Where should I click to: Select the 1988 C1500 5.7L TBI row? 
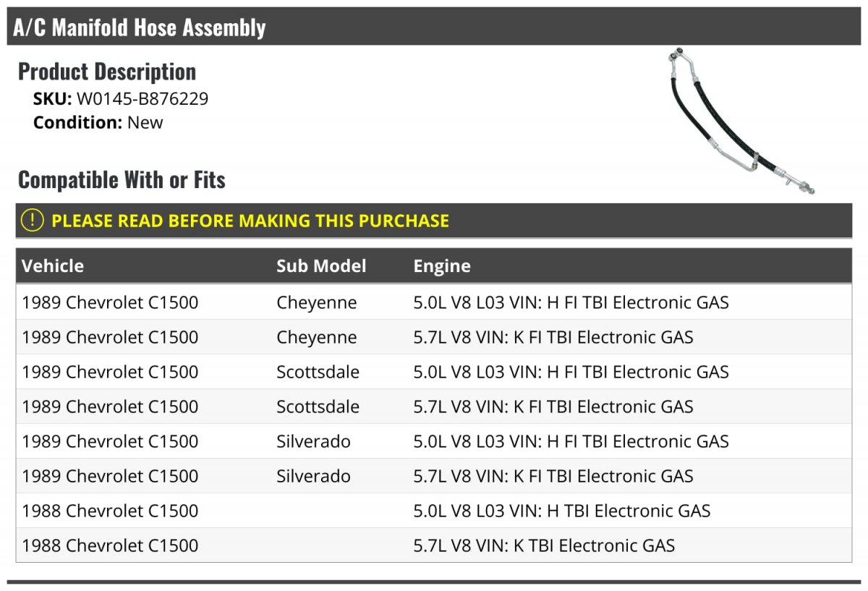click(433, 545)
